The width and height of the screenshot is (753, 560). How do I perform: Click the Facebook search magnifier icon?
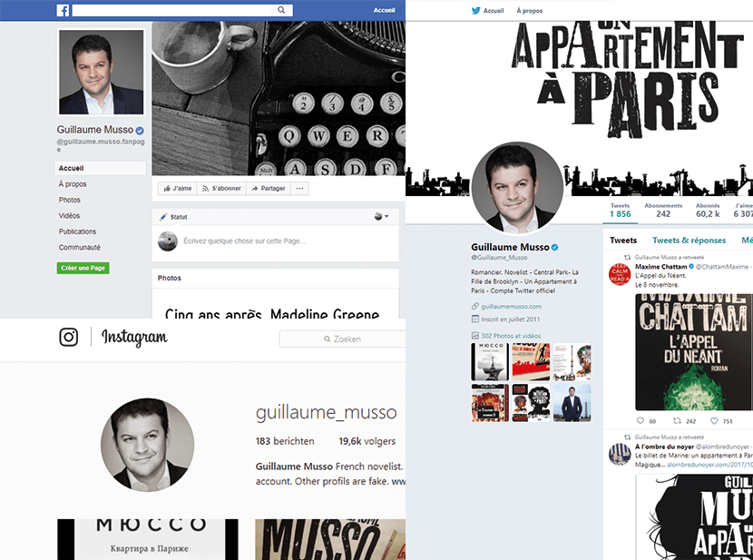coord(281,10)
